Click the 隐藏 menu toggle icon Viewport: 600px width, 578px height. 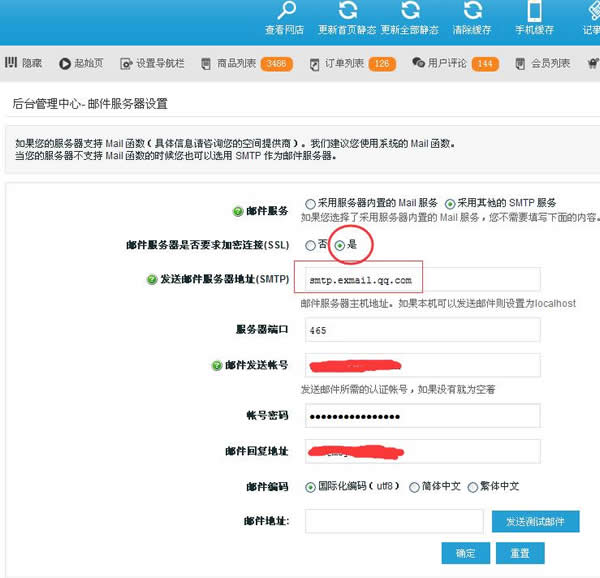[11, 62]
